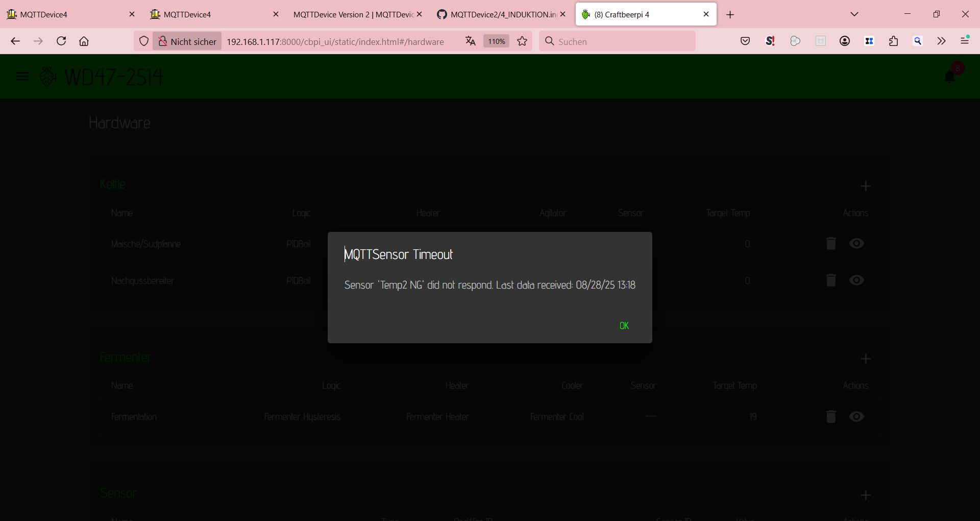Expand the list all tabs dropdown
980x521 pixels.
(x=854, y=14)
